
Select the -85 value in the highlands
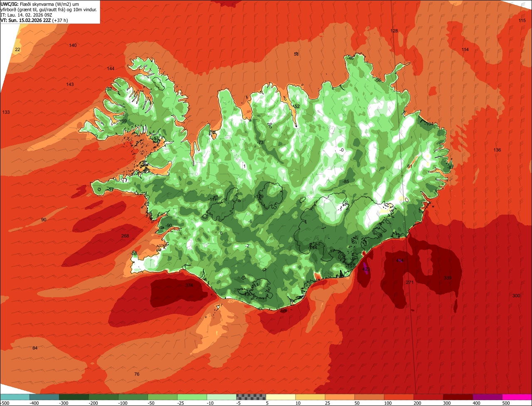click(x=345, y=182)
